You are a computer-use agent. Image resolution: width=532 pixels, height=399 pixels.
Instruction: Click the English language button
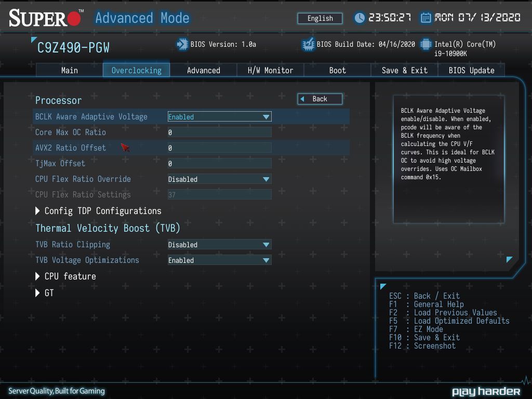[x=320, y=18]
